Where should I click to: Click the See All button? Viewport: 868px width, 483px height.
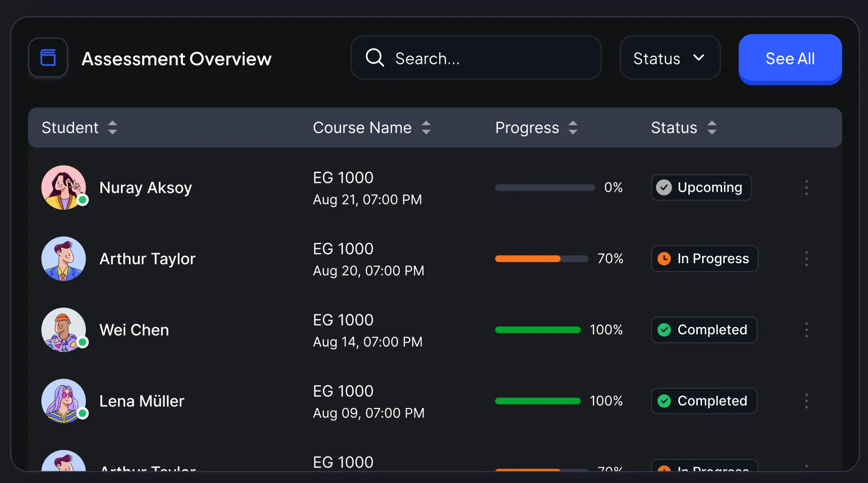click(x=790, y=59)
